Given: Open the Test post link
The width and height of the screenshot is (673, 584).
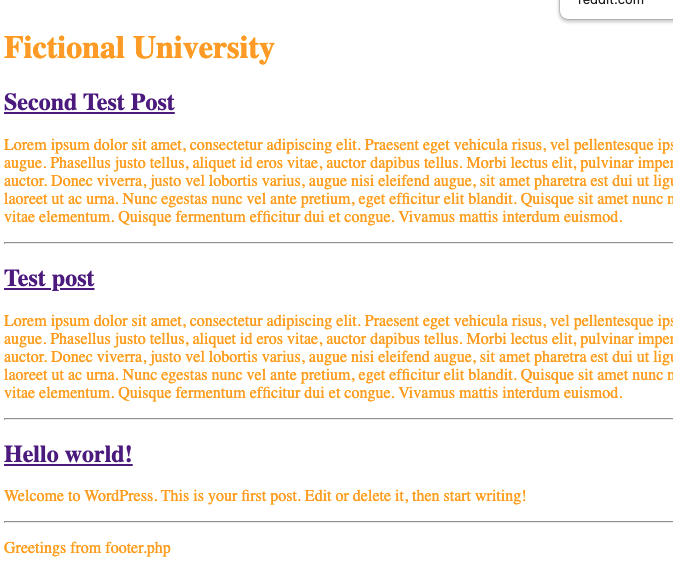Looking at the screenshot, I should tap(49, 278).
